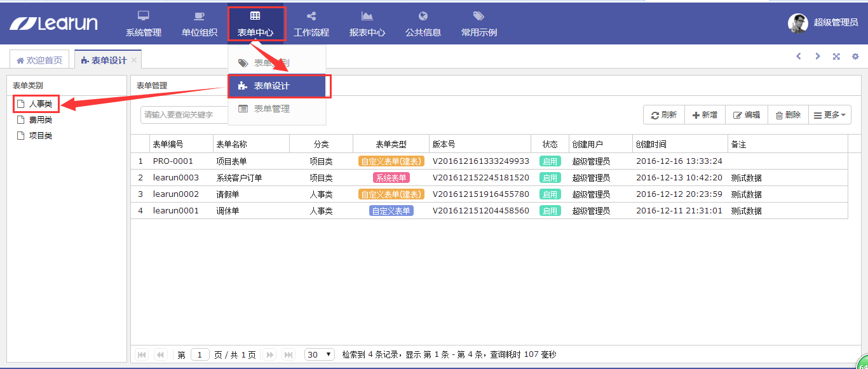Toggle fullscreen with the expand icon
This screenshot has width=868, height=369.
click(x=836, y=57)
